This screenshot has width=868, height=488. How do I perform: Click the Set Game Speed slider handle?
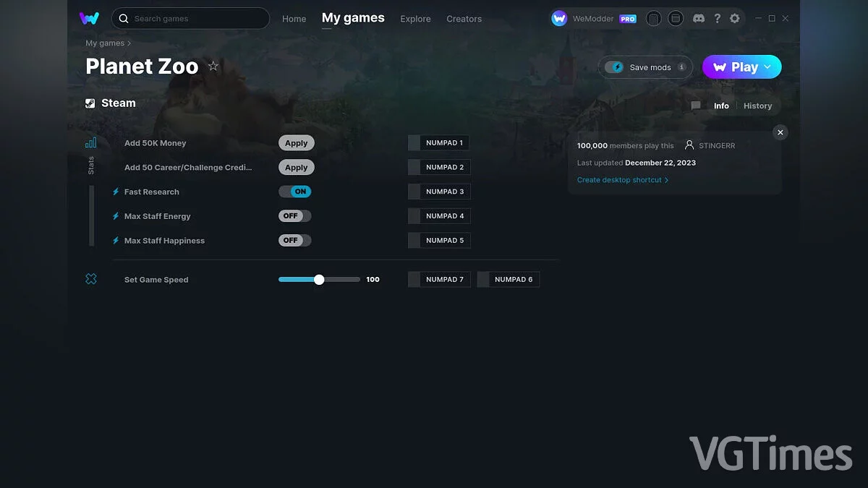(x=319, y=279)
